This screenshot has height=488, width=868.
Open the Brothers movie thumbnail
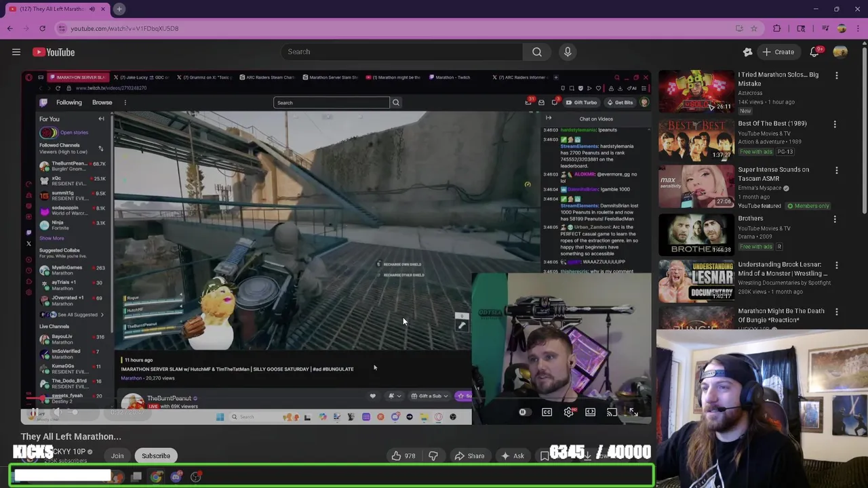pyautogui.click(x=696, y=234)
